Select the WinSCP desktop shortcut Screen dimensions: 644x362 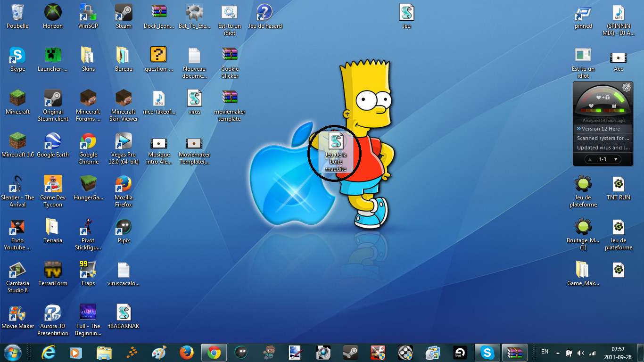click(x=88, y=16)
